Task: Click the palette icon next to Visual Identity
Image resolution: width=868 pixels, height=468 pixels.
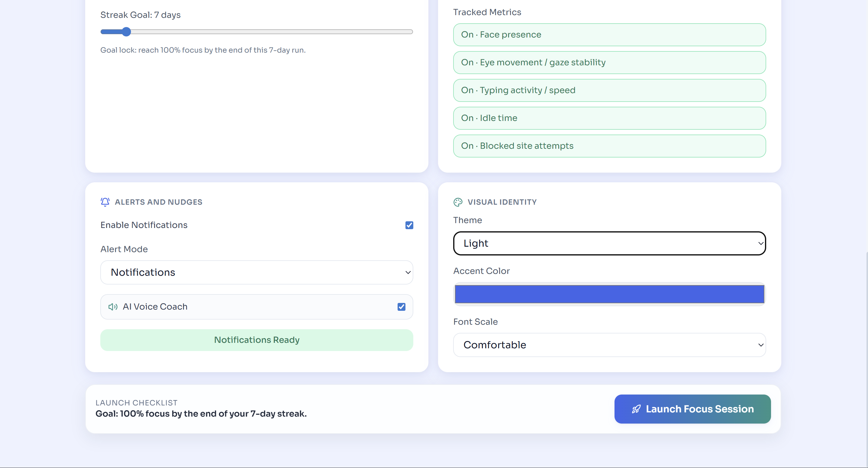Action: tap(458, 202)
